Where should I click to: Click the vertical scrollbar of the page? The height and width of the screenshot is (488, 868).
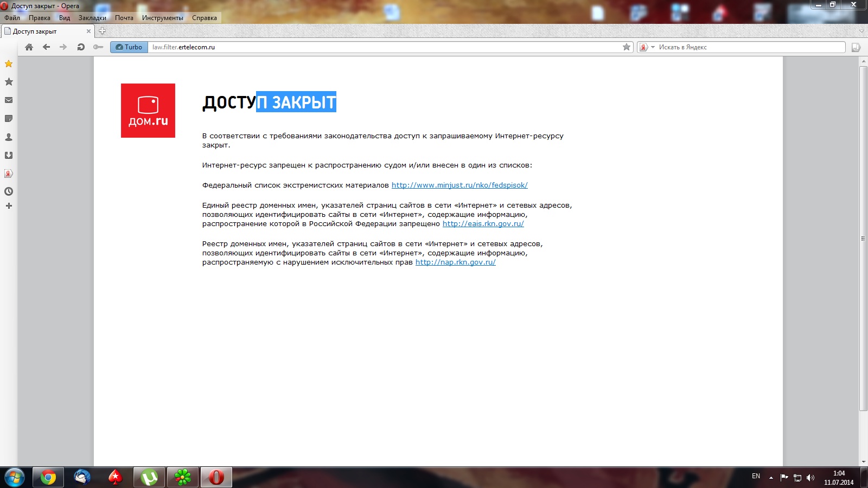click(864, 239)
